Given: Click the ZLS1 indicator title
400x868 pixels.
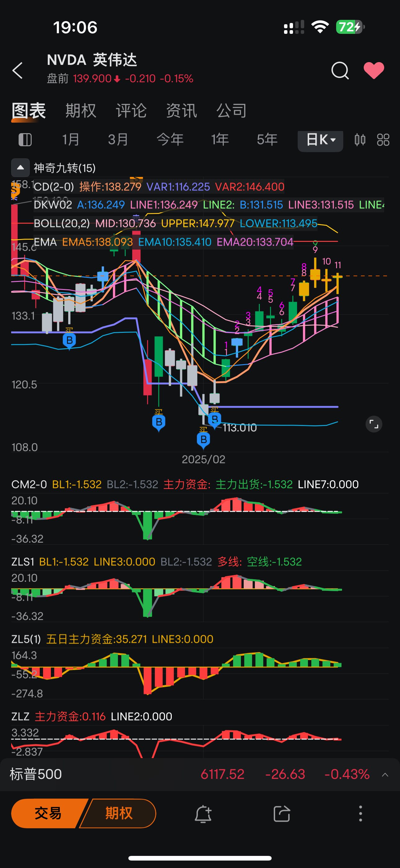Looking at the screenshot, I should (x=23, y=562).
